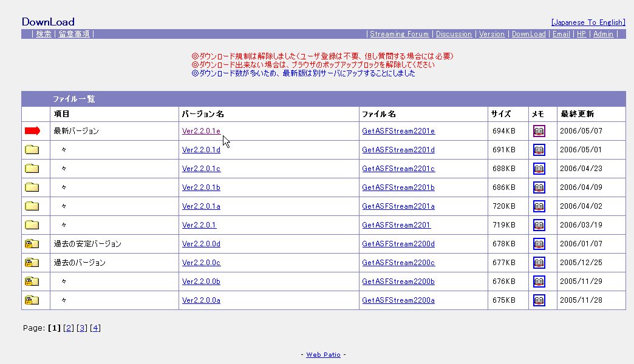This screenshot has width=634, height=364.
Task: Switch language via Japanese To English
Action: (x=588, y=22)
